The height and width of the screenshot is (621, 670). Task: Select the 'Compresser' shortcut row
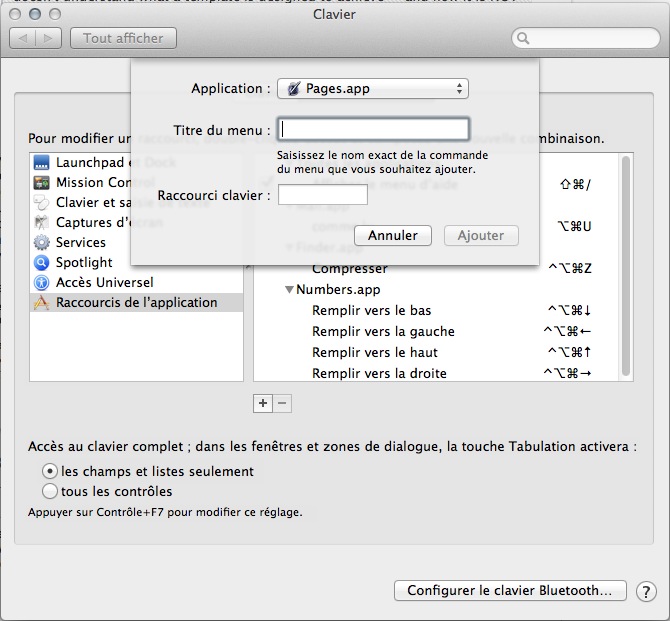tap(436, 269)
